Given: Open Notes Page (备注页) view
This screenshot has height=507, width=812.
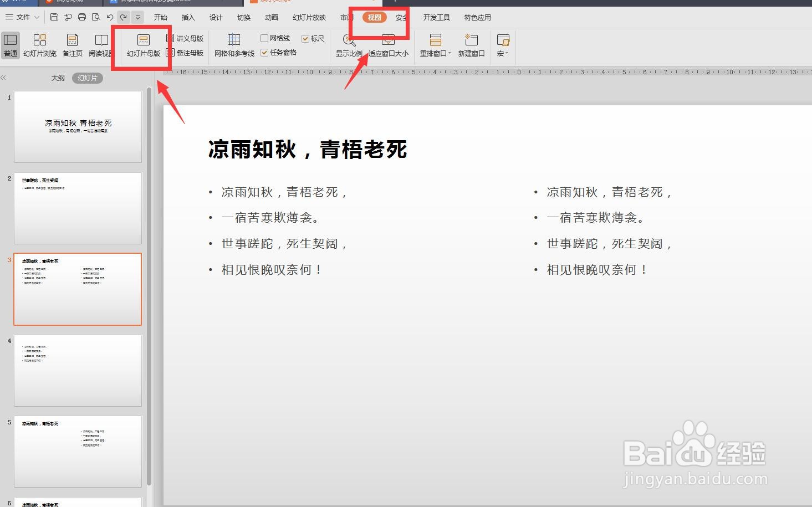Looking at the screenshot, I should (72, 45).
